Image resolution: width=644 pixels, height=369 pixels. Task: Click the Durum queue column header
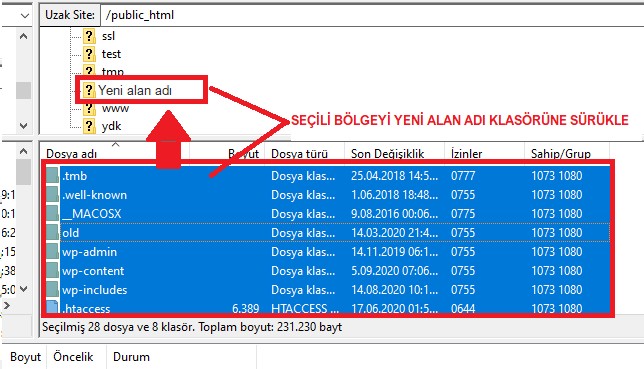131,357
